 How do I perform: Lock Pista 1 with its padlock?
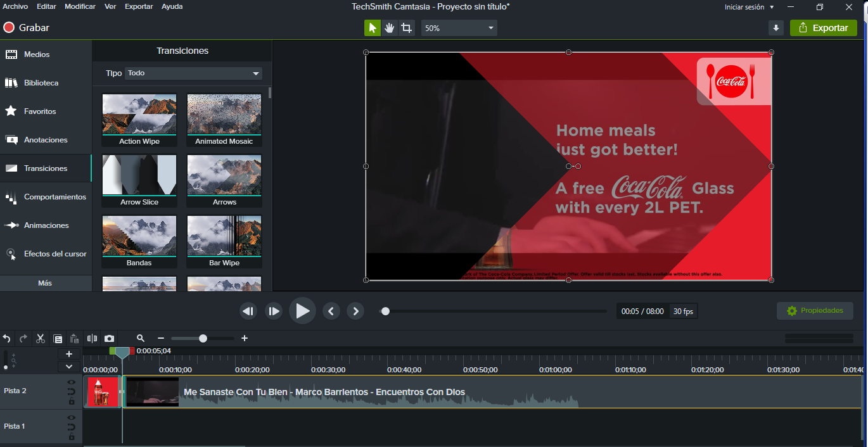[x=72, y=437]
